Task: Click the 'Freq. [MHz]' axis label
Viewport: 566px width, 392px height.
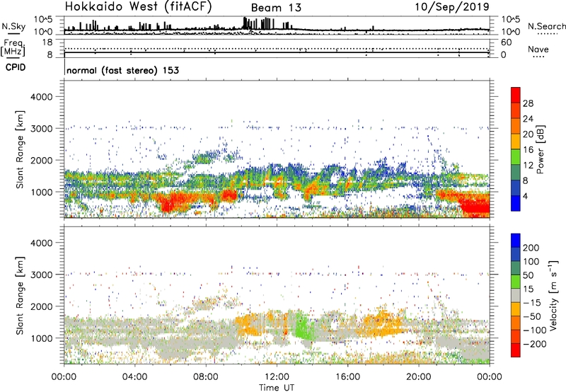Action: (x=13, y=47)
